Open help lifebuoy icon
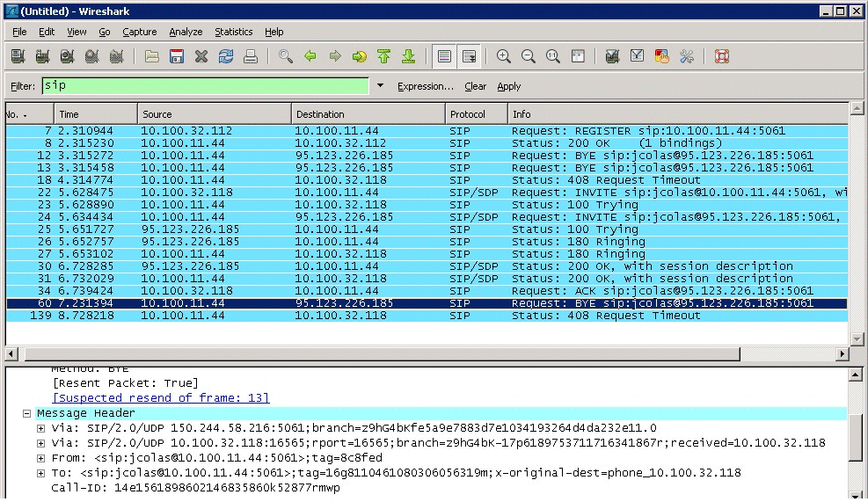This screenshot has width=868, height=502. [x=722, y=56]
